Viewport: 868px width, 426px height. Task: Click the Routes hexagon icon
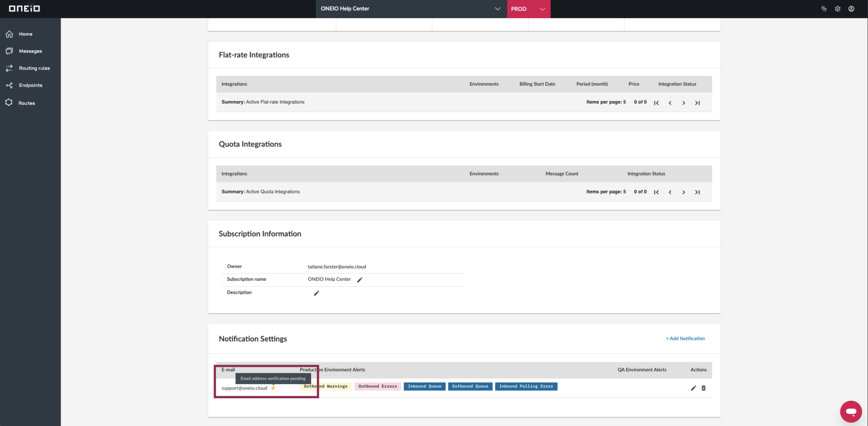tap(9, 102)
